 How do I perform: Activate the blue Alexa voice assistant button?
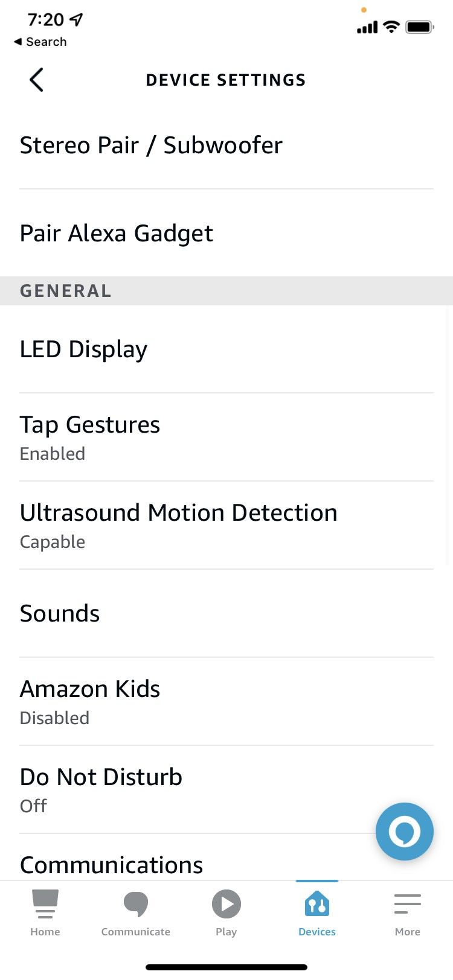[x=404, y=832]
